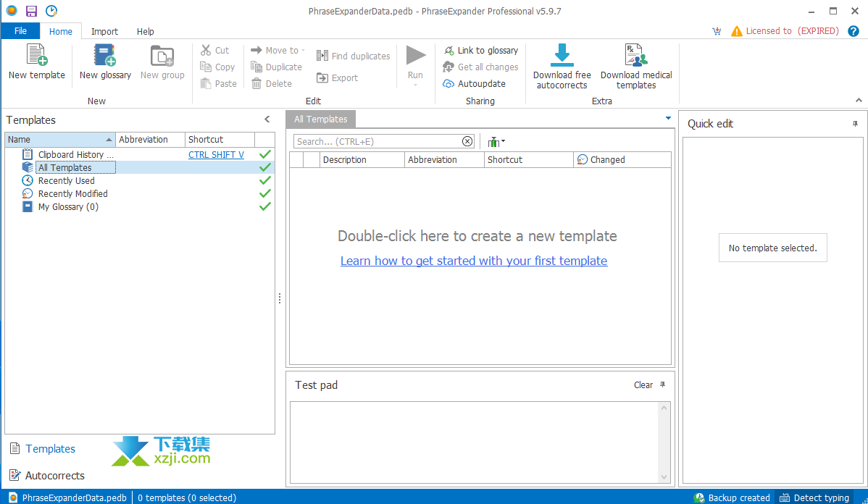868x504 pixels.
Task: Open the help question mark icon
Action: (x=853, y=31)
